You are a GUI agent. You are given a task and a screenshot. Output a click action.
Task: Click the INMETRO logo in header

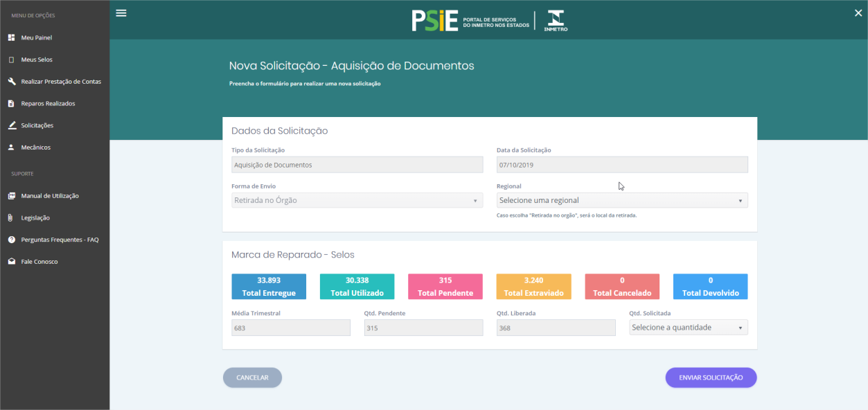(x=556, y=21)
